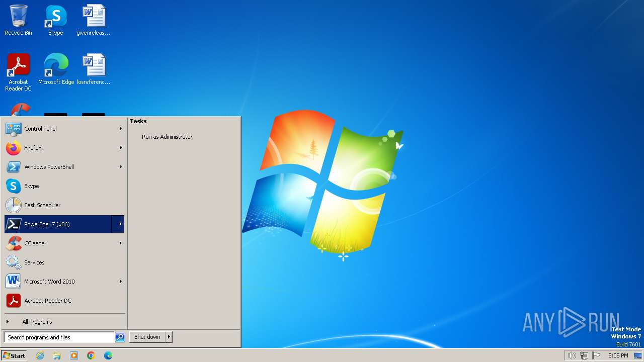Click the Task Scheduler clock icon
The width and height of the screenshot is (644, 362).
tap(13, 205)
